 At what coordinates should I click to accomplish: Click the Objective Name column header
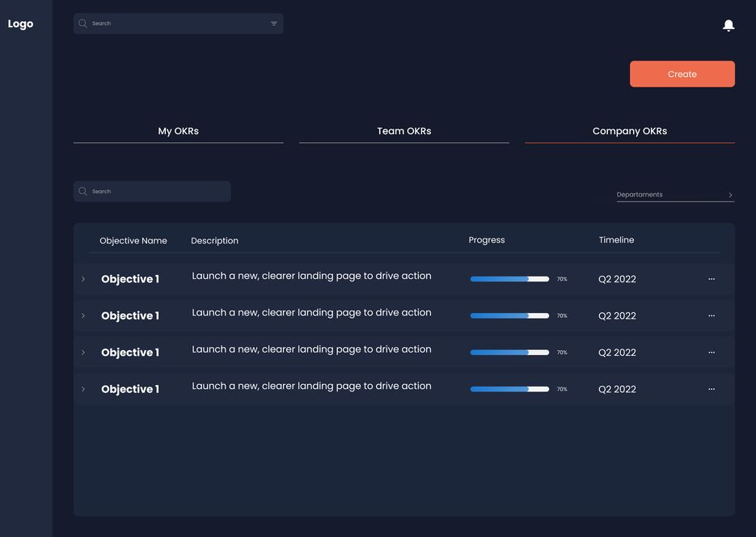pos(133,240)
